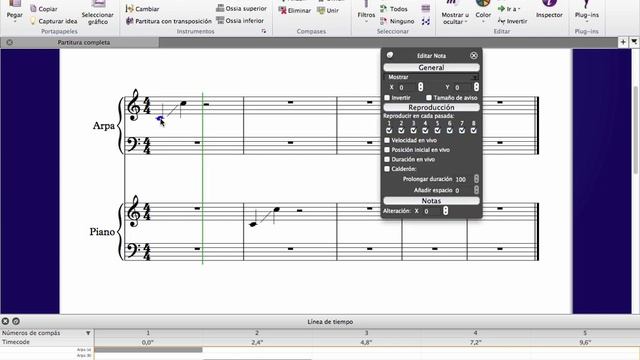
Task: Click Prolongar duración value field
Action: click(x=464, y=179)
